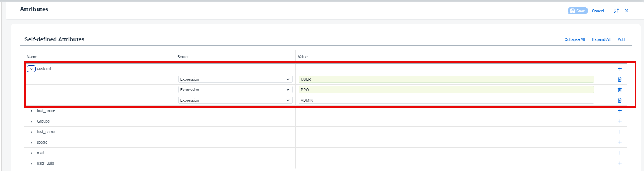Add a value to custom1 attribute
The image size is (644, 171).
pos(620,69)
